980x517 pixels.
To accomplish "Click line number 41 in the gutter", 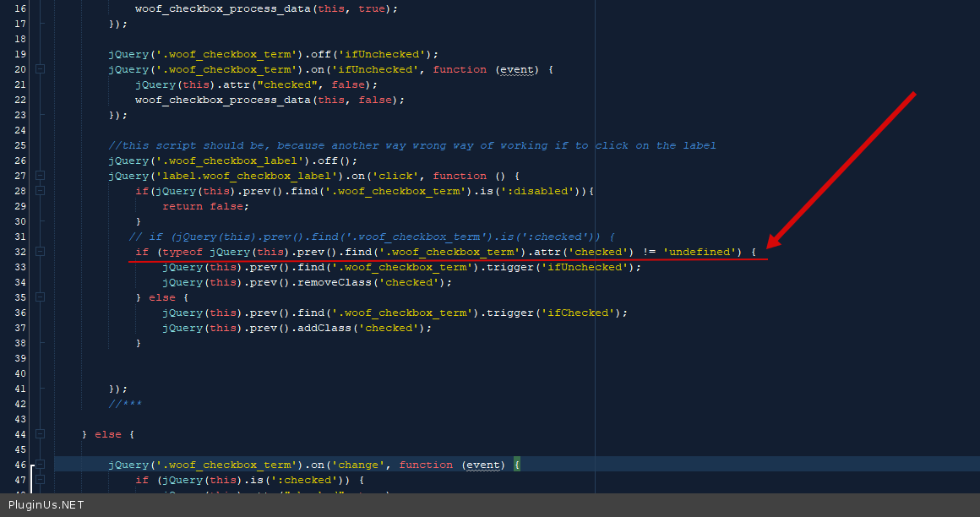I will click(x=20, y=389).
